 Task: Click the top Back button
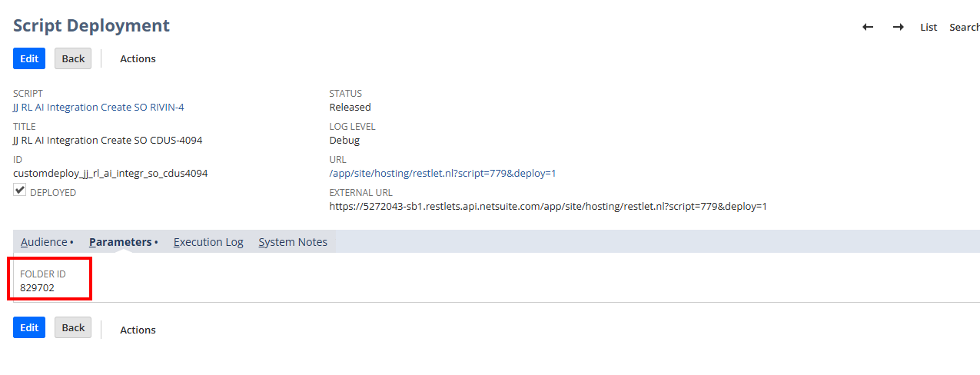click(73, 58)
